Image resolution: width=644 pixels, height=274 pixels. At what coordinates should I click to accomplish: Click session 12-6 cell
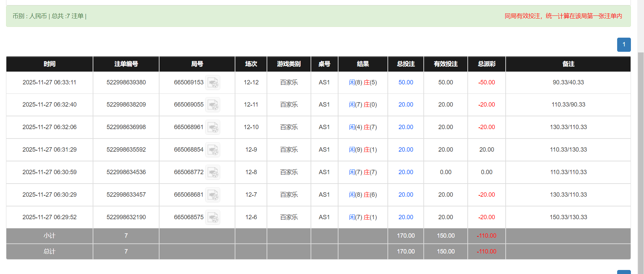251,217
